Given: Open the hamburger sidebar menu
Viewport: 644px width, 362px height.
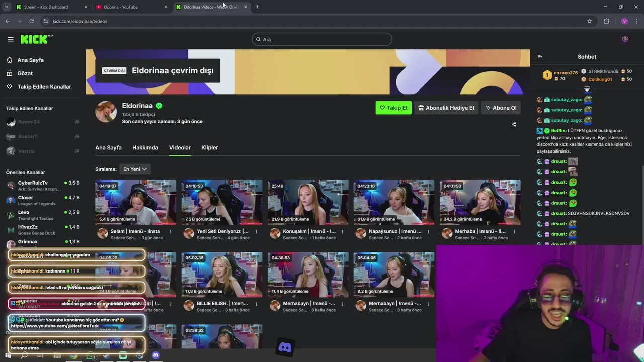Looking at the screenshot, I should (x=11, y=39).
